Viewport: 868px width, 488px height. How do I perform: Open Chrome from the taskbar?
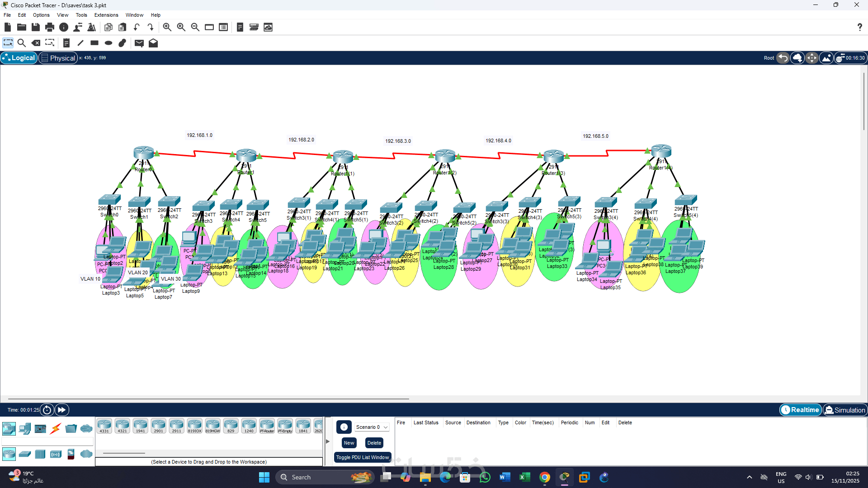click(x=544, y=477)
